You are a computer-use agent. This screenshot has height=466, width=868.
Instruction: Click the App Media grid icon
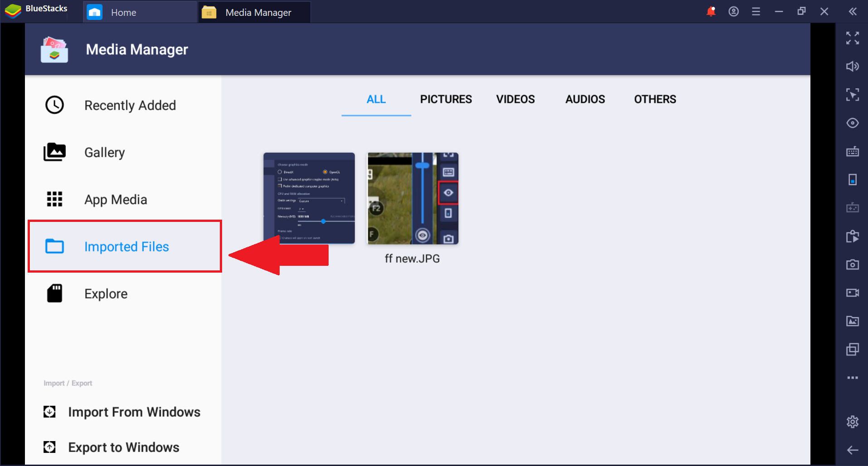coord(54,199)
